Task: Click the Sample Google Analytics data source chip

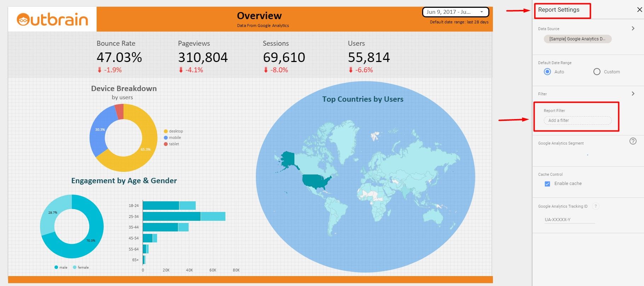Action: coord(577,39)
